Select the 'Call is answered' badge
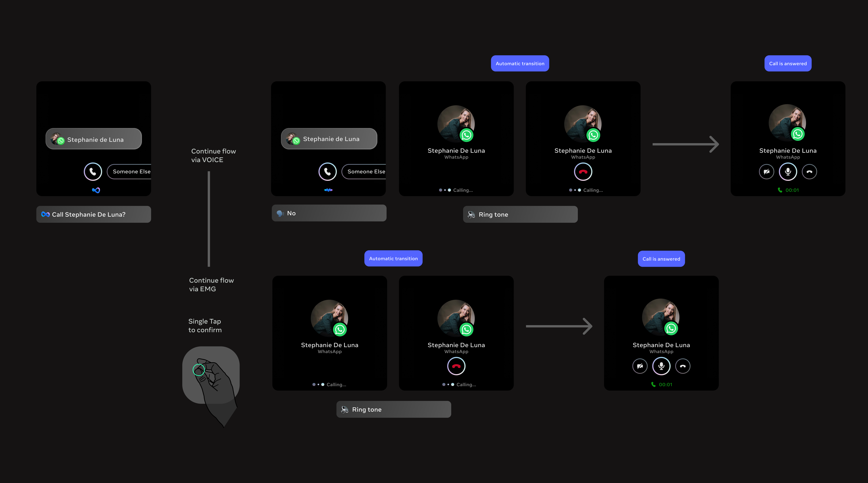This screenshot has width=868, height=483. pos(787,63)
